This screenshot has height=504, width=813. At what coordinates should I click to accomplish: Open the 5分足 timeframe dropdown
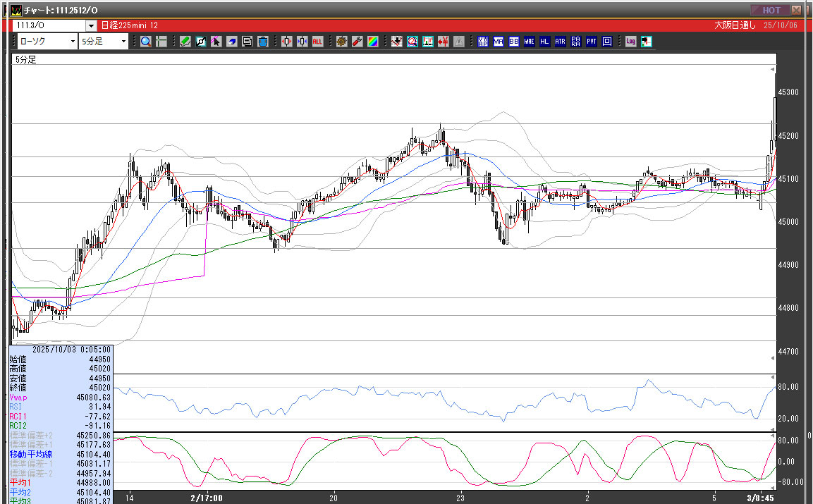coord(123,42)
